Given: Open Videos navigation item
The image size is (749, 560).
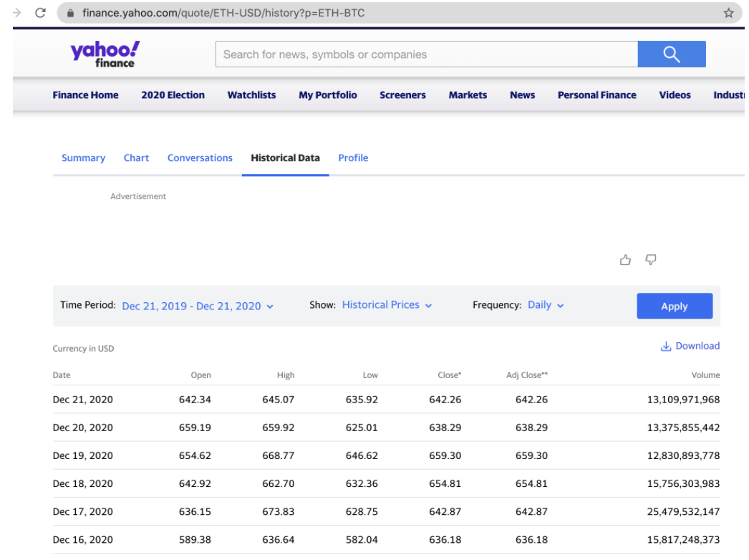Looking at the screenshot, I should [675, 95].
